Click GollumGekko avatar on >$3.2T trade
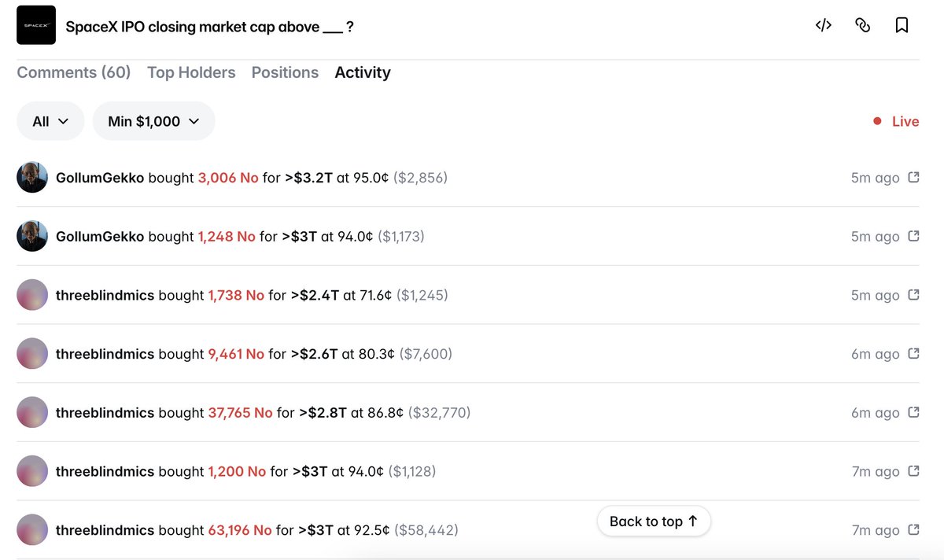 (32, 178)
